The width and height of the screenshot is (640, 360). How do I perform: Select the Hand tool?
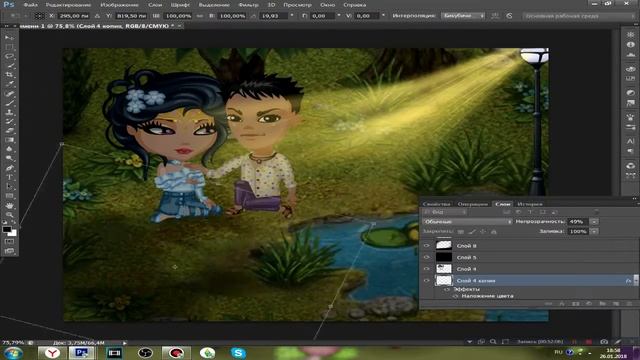(x=9, y=205)
